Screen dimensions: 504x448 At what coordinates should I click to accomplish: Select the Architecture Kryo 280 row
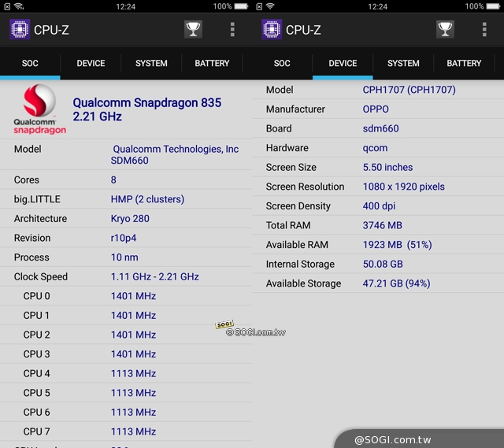coord(126,219)
